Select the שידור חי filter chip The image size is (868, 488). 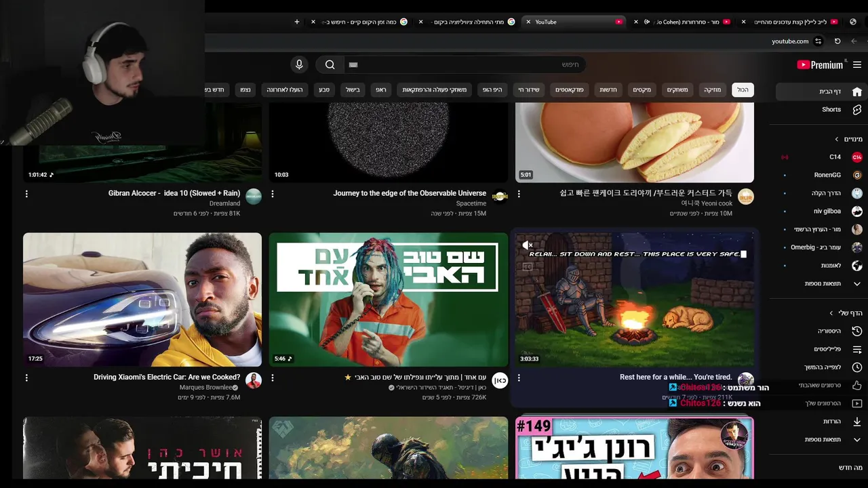[x=529, y=89]
